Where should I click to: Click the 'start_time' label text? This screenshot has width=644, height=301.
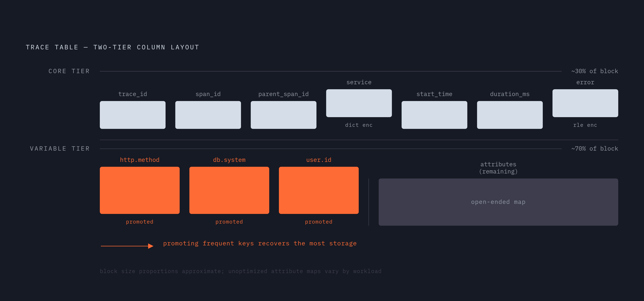click(x=434, y=94)
